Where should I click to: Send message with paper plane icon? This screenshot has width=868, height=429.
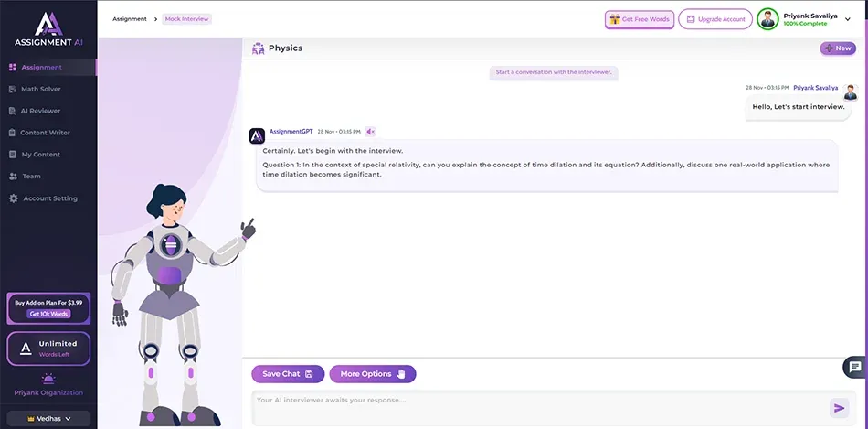(x=839, y=409)
